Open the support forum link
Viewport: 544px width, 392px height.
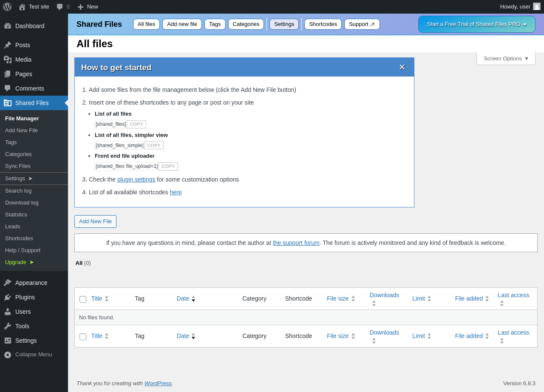[x=296, y=243]
